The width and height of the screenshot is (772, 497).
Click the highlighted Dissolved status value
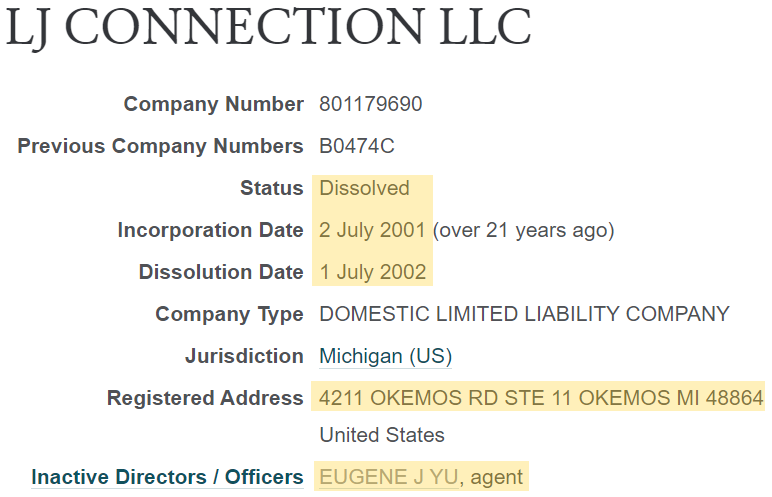pos(364,188)
